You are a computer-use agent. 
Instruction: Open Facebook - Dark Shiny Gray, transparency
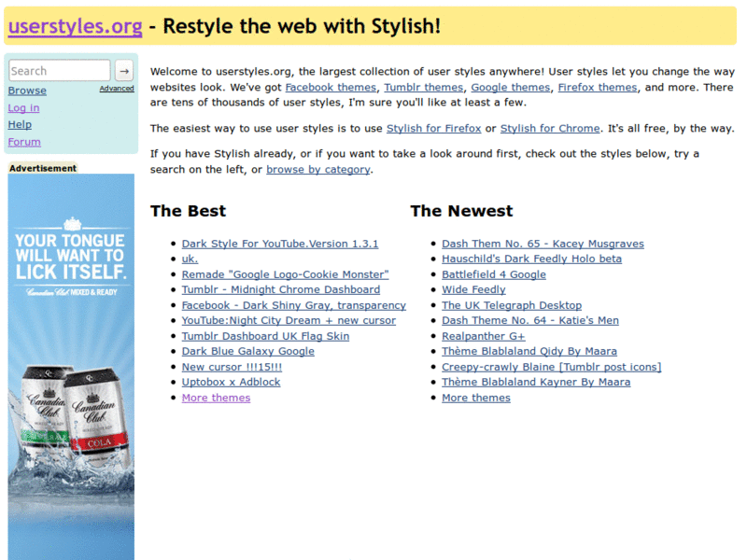point(294,305)
